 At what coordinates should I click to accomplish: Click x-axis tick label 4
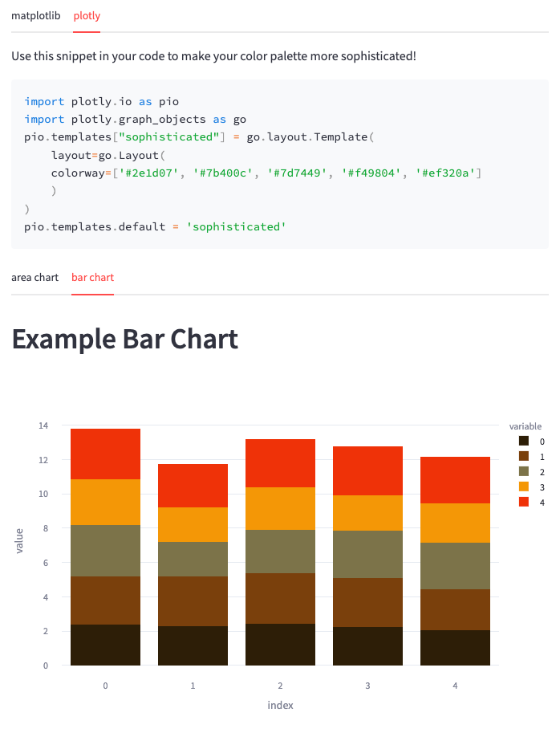[x=455, y=686]
